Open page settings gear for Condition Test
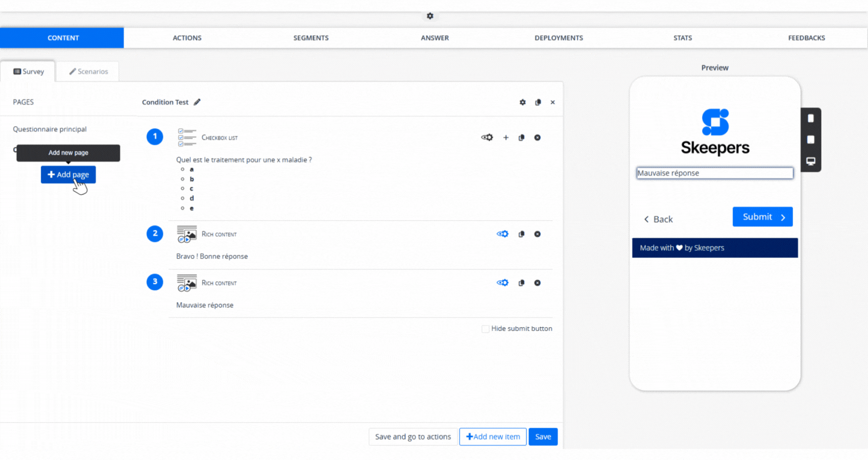 pyautogui.click(x=522, y=102)
